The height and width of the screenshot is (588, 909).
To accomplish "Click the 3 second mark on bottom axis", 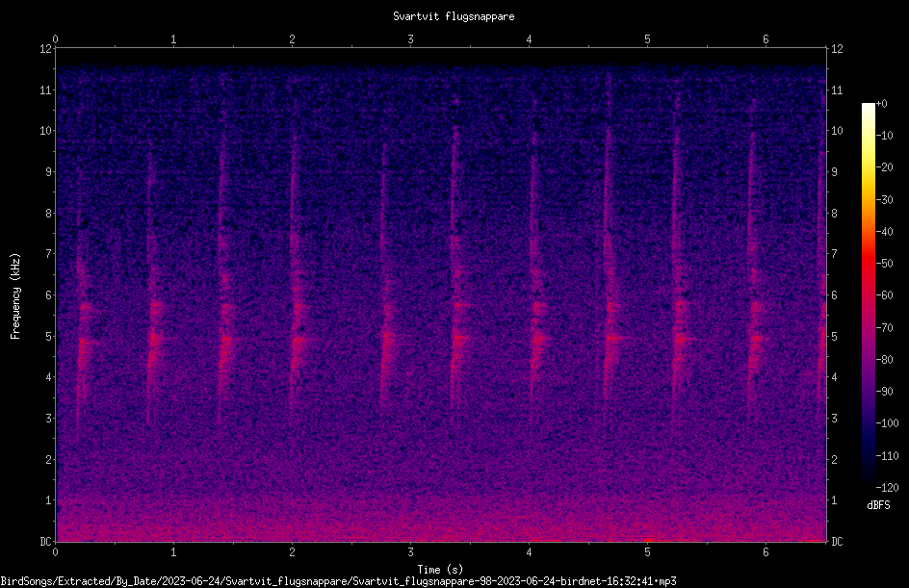I will point(410,552).
